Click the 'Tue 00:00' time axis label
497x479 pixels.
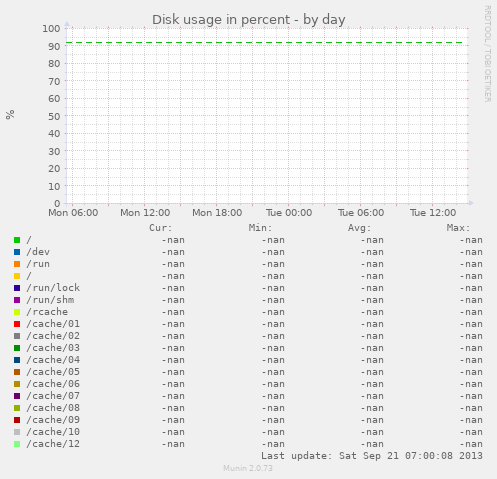pos(289,213)
